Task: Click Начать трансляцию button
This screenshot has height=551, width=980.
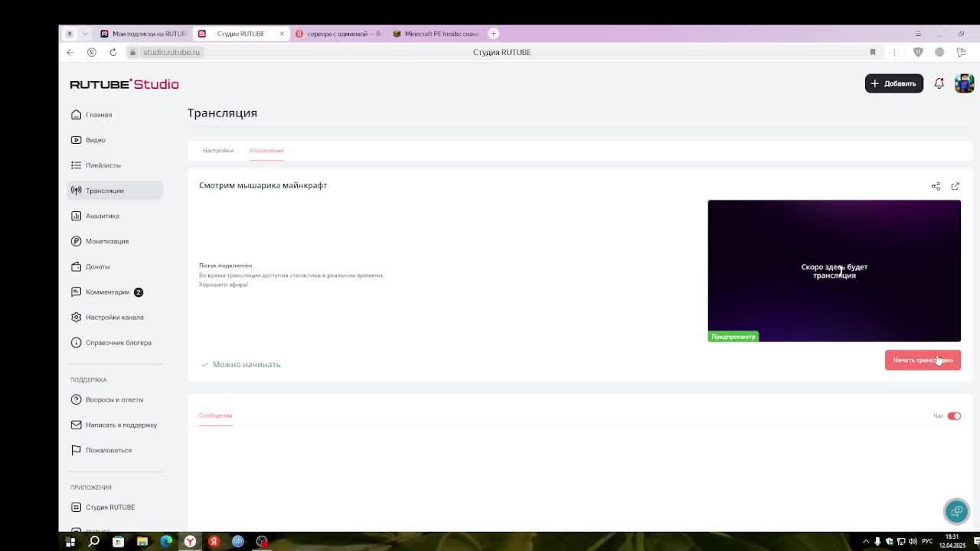Action: coord(923,360)
